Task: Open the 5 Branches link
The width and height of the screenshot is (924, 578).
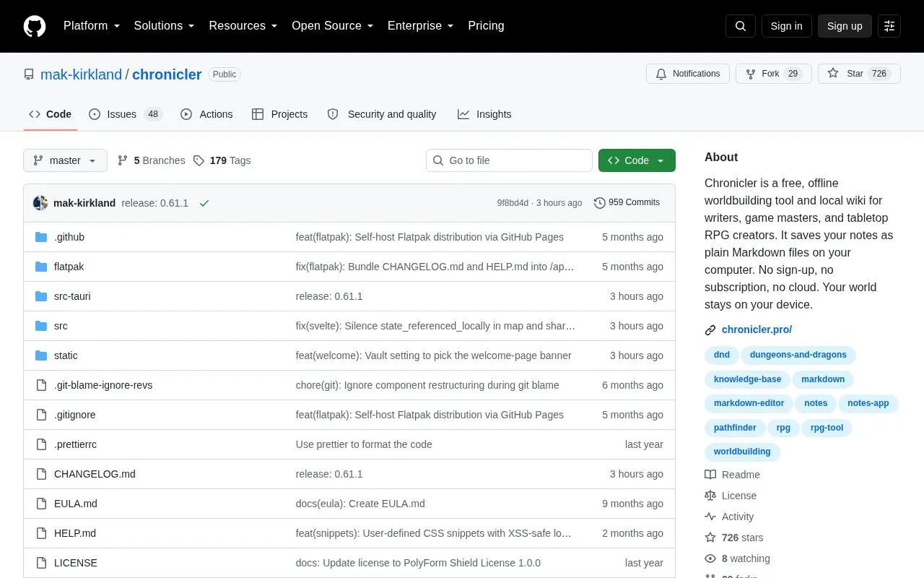Action: 151,160
